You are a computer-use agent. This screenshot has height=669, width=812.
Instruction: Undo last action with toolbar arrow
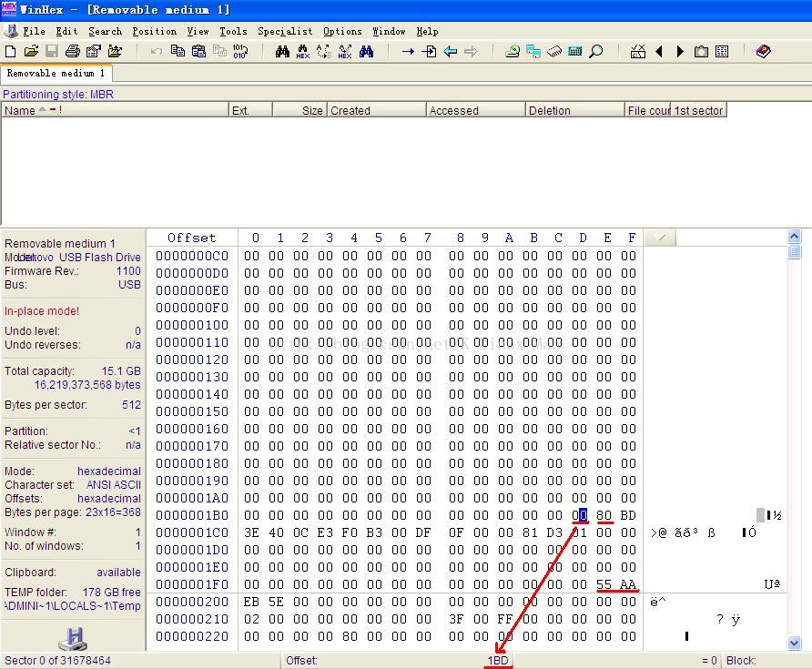tap(157, 51)
